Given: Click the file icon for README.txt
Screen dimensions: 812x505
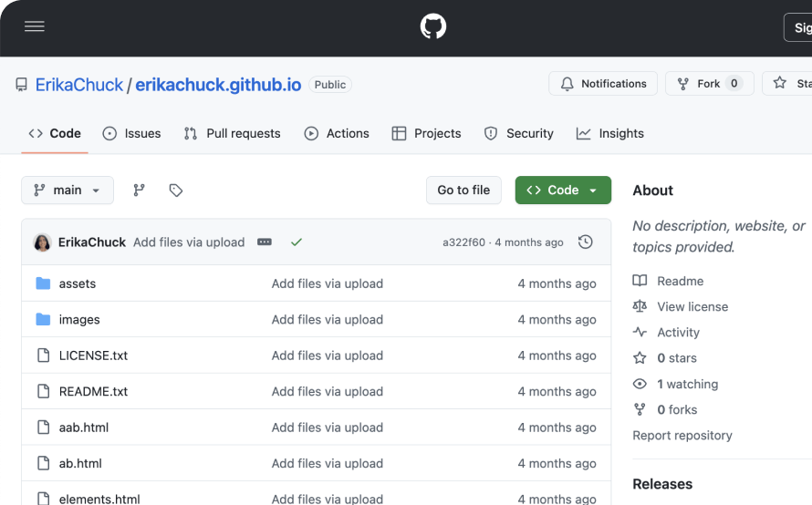Looking at the screenshot, I should [x=44, y=391].
